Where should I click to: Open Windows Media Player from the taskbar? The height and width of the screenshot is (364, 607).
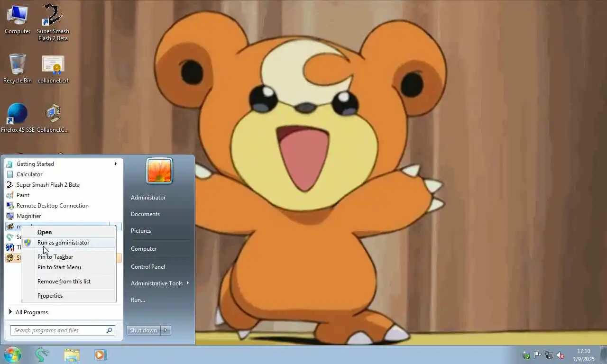click(101, 355)
